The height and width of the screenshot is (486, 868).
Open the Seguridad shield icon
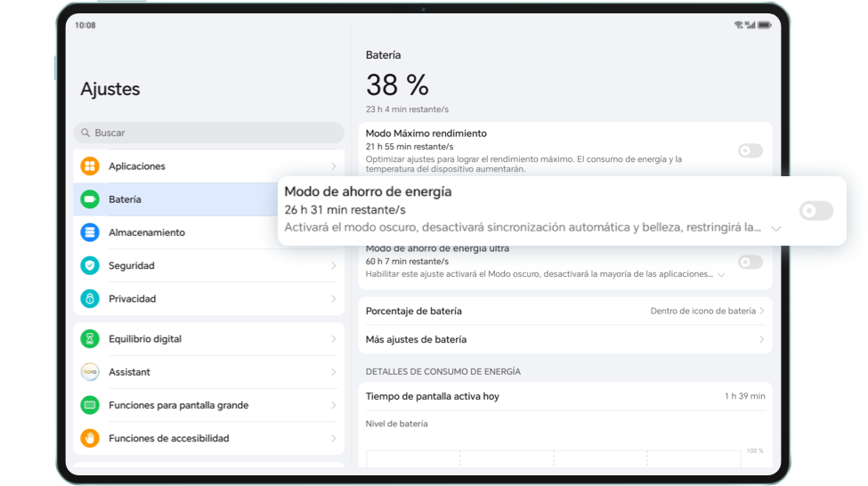click(90, 265)
